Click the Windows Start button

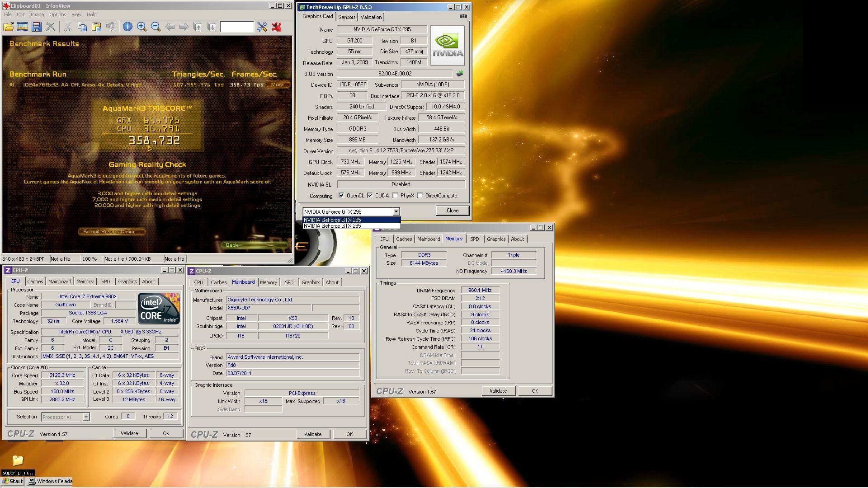coord(13,481)
